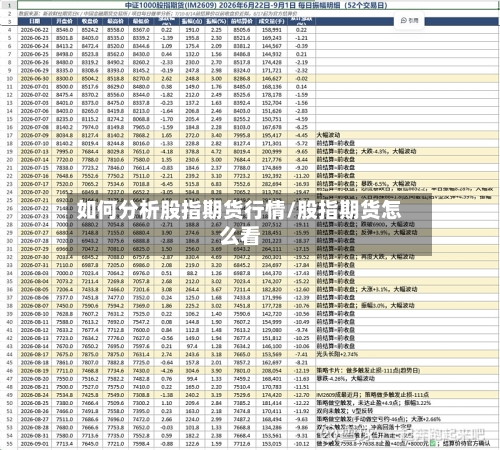This screenshot has width=500, height=450.
Task: Click date cell 2026-07-17
Action: [x=35, y=184]
